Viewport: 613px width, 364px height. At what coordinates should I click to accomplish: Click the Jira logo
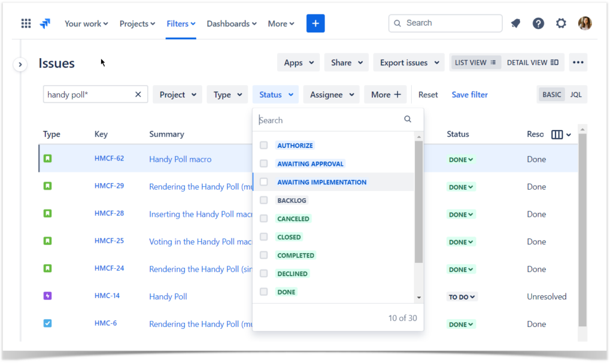click(x=45, y=23)
